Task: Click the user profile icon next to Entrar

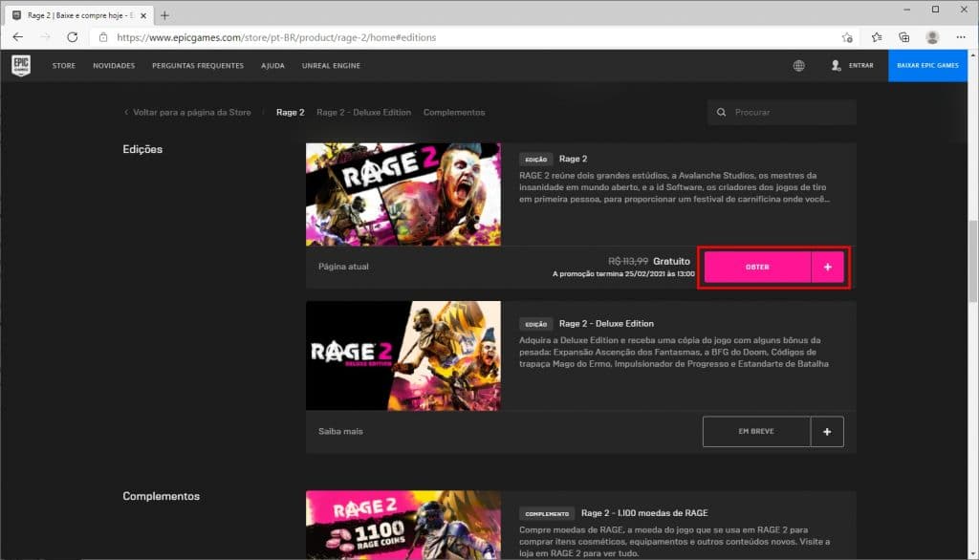Action: [836, 66]
